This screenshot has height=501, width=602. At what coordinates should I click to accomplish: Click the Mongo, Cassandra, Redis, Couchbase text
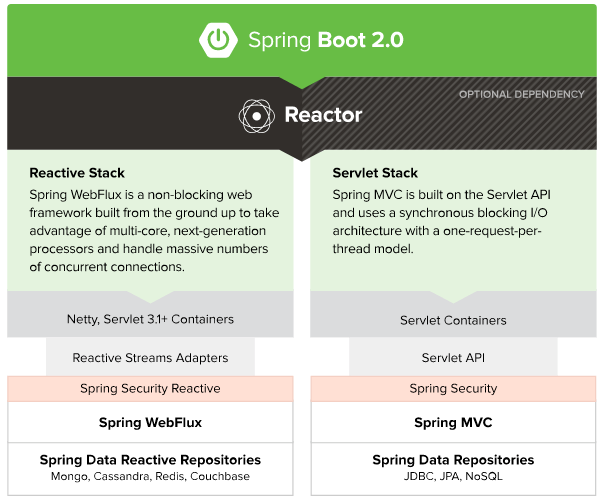tap(150, 477)
